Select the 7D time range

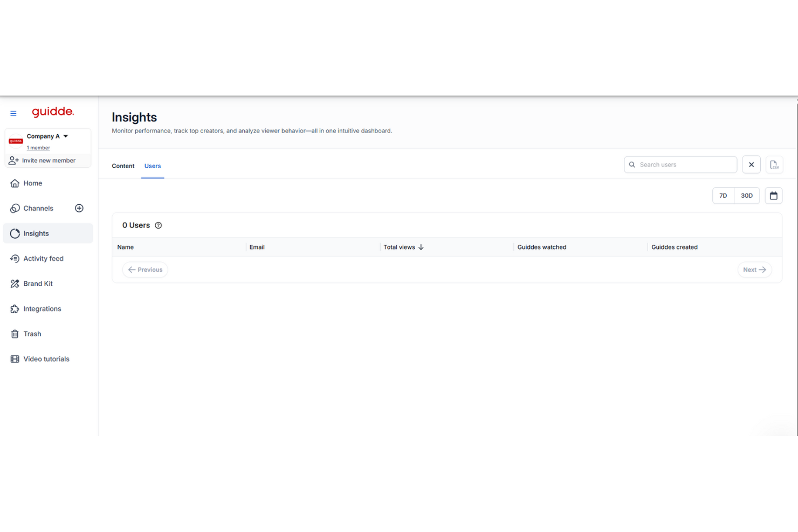coord(723,196)
